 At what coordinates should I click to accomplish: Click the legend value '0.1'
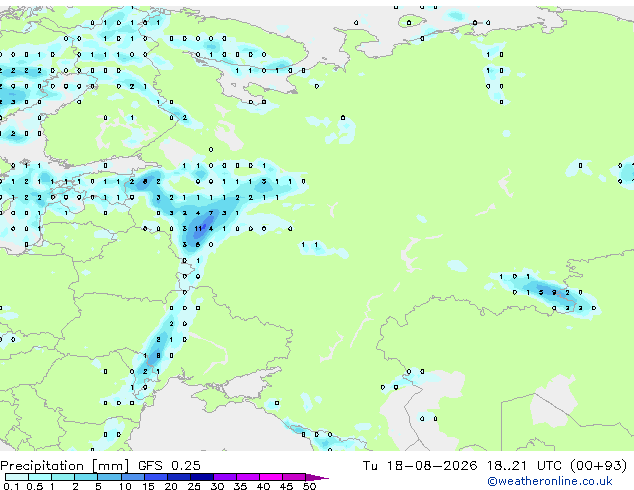[x=11, y=486]
